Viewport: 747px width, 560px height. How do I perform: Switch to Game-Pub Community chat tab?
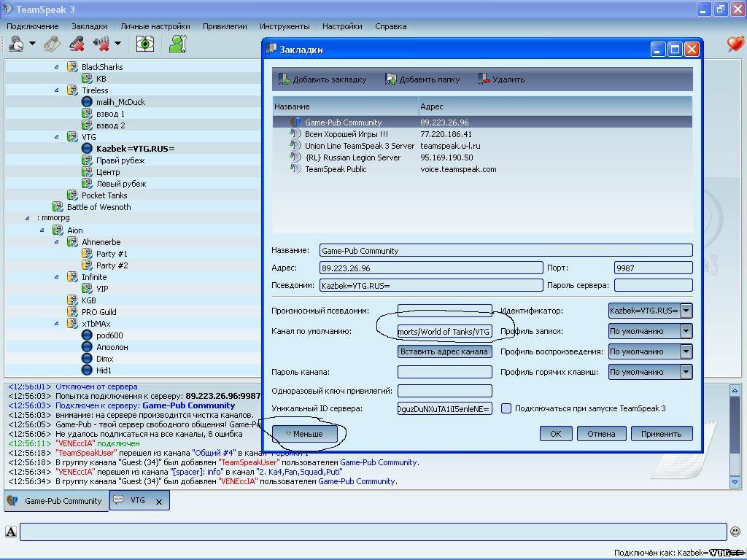[57, 501]
